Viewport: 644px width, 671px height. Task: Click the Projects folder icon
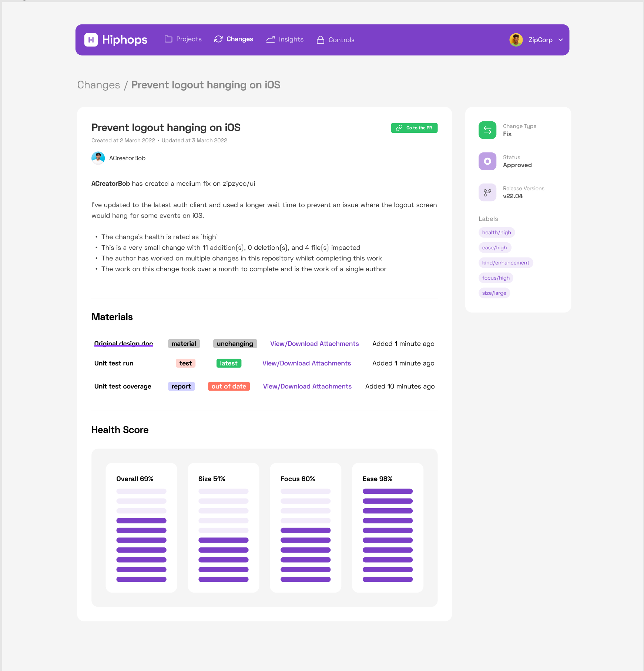(x=168, y=39)
